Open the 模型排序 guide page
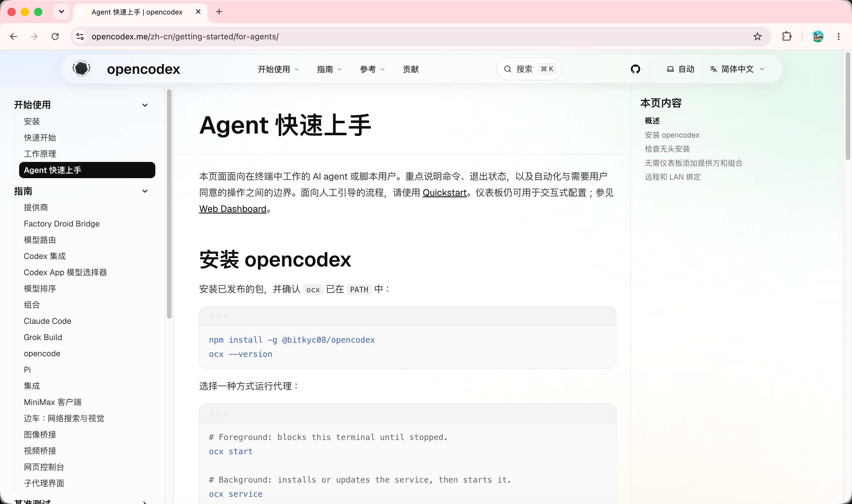The height and width of the screenshot is (504, 852). tap(40, 289)
